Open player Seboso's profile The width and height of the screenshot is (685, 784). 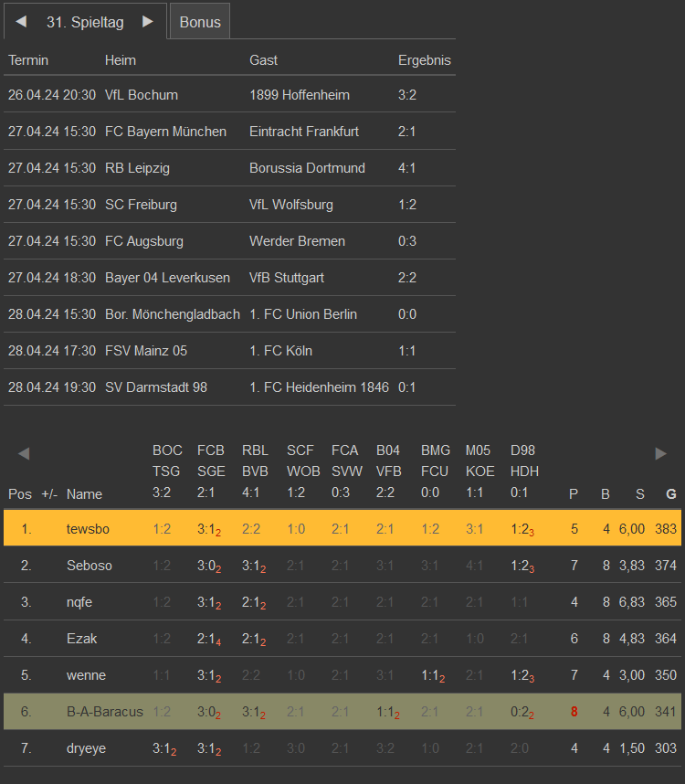[90, 566]
